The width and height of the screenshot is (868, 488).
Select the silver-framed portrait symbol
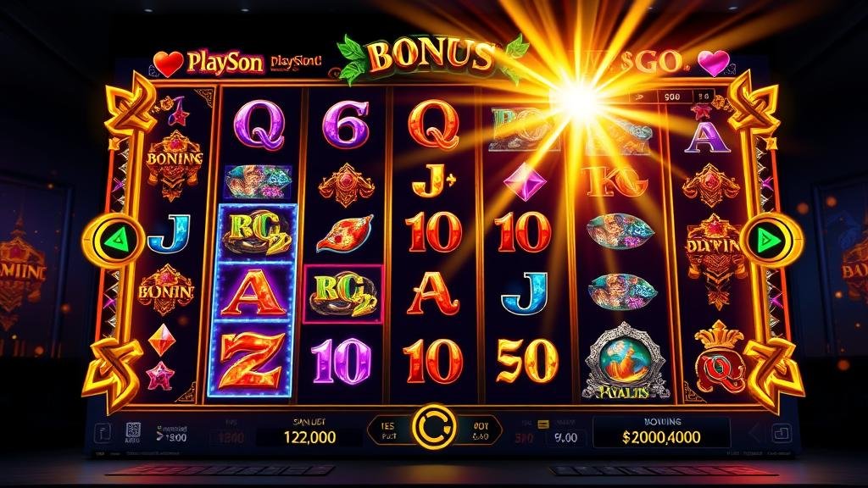(x=622, y=361)
